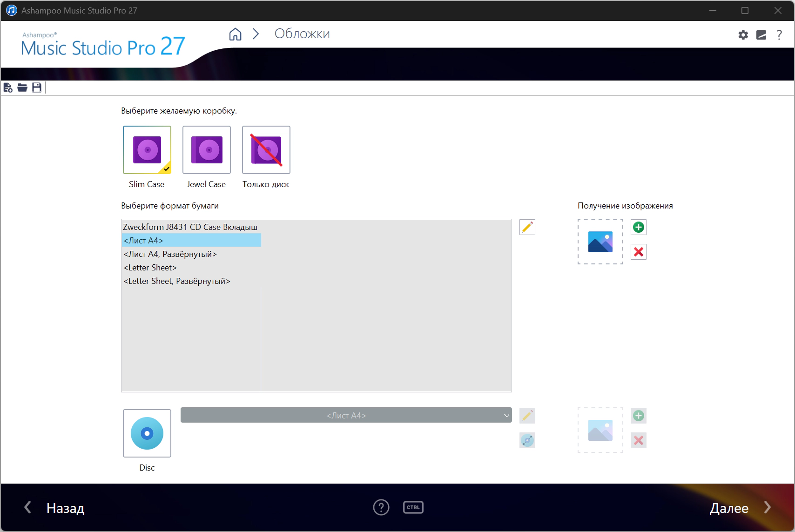
Task: Edit disc format with lower pencil icon
Action: [527, 416]
